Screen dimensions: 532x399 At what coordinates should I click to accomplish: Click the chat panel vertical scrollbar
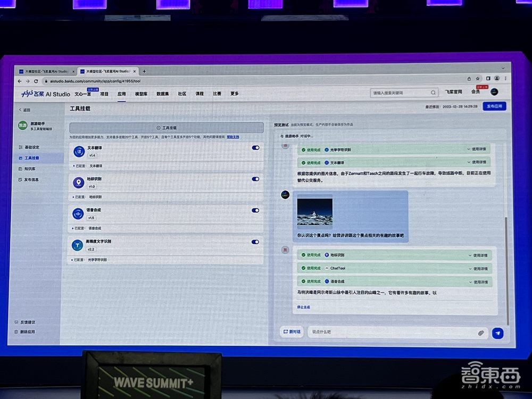tap(507, 266)
